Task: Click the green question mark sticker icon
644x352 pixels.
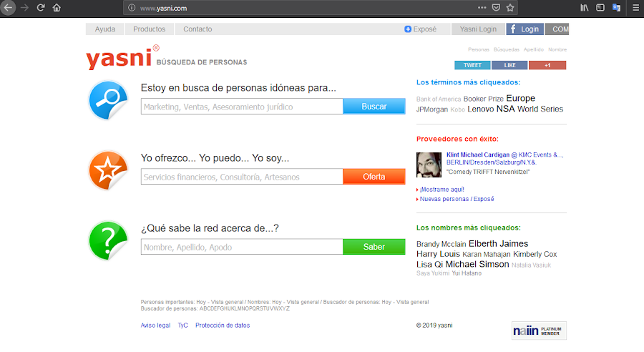Action: pyautogui.click(x=109, y=240)
